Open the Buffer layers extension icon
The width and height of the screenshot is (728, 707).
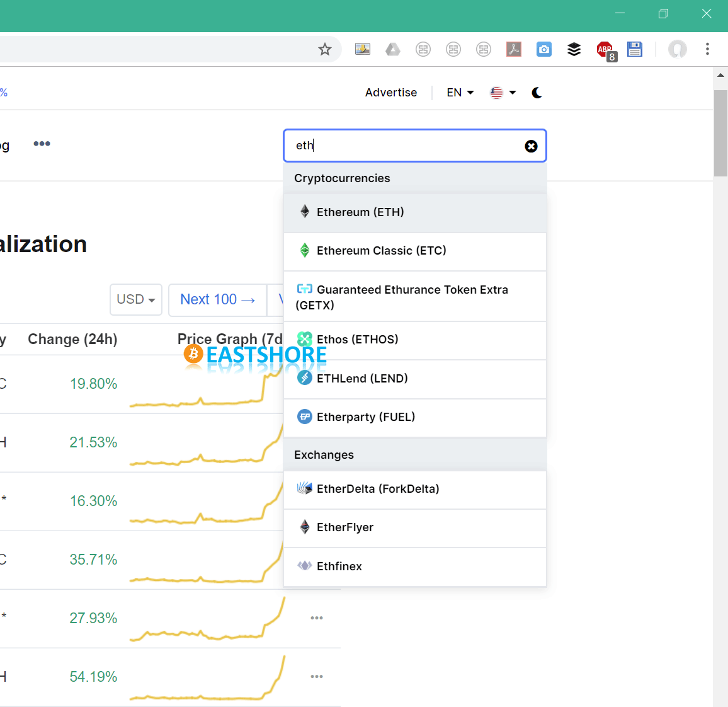tap(574, 49)
